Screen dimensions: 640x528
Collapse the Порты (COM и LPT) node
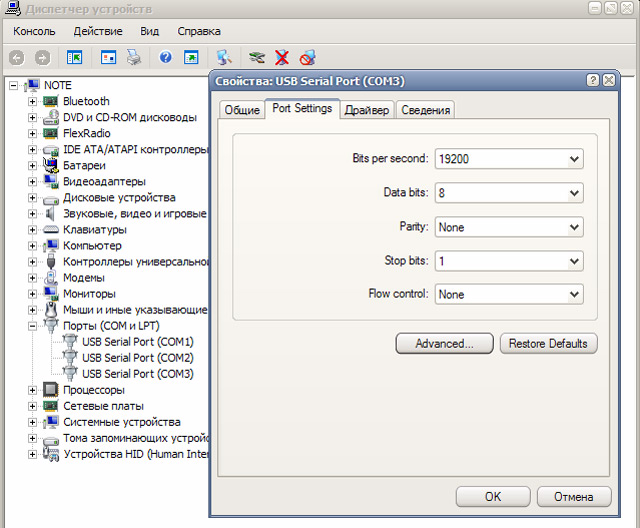(32, 326)
